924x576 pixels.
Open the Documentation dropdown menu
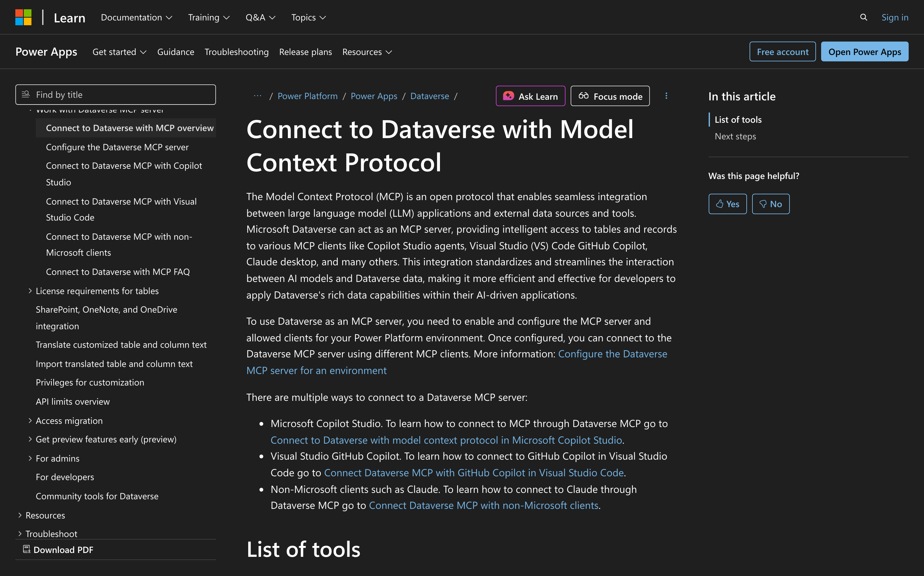point(136,17)
